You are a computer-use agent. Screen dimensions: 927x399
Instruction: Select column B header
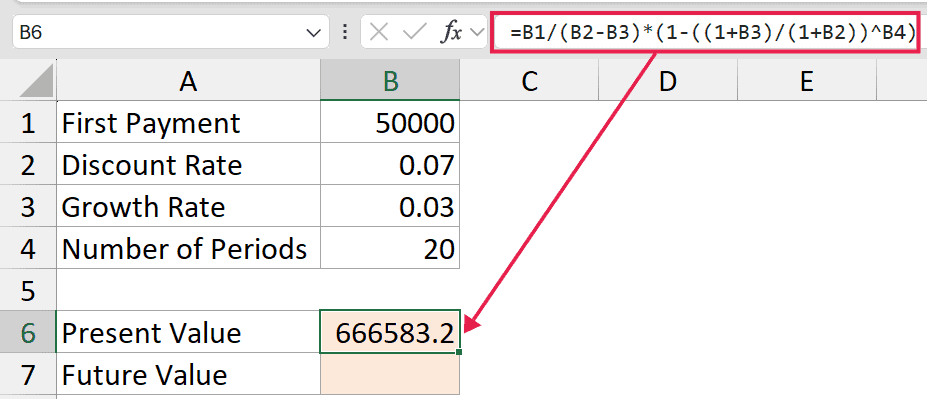click(390, 80)
